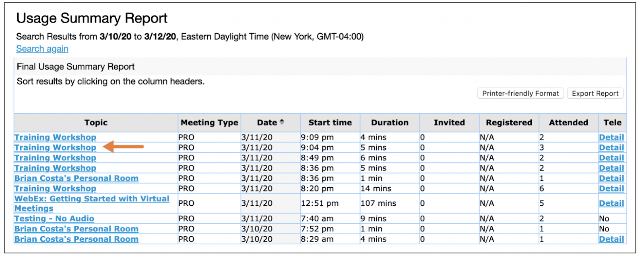Screen dimensions: 644x262
Task: Open Detail for the 8:29 am meeting
Action: [611, 239]
